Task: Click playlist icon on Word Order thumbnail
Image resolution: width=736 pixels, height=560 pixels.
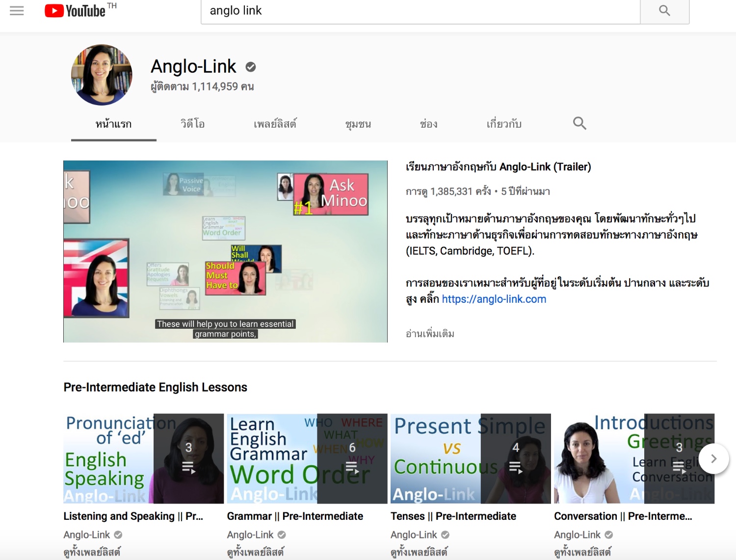Action: click(352, 467)
